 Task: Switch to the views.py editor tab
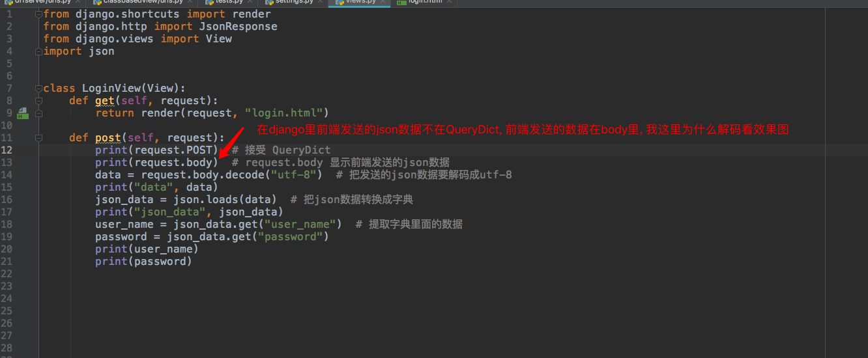coord(359,2)
